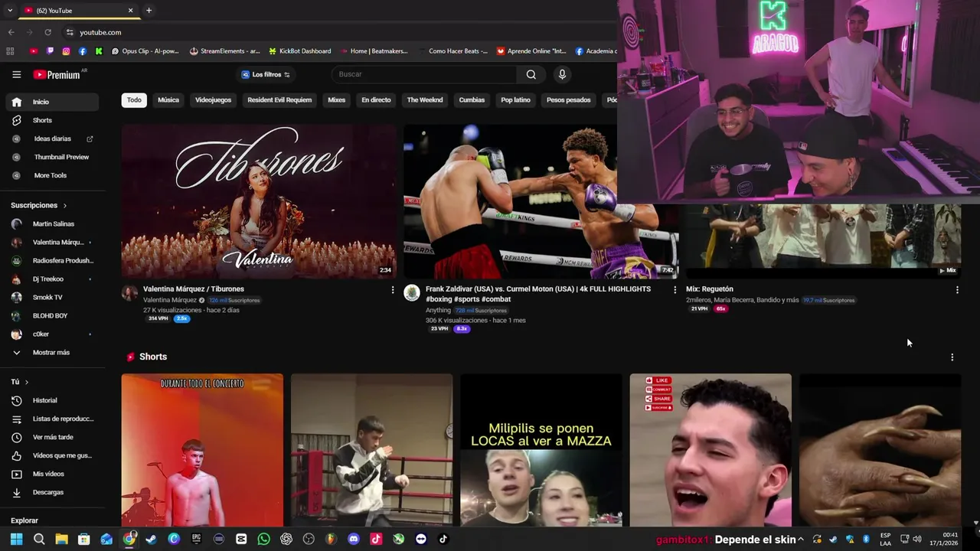Open Epic Games launcher from taskbar
Image resolution: width=980 pixels, height=551 pixels.
coord(196,539)
